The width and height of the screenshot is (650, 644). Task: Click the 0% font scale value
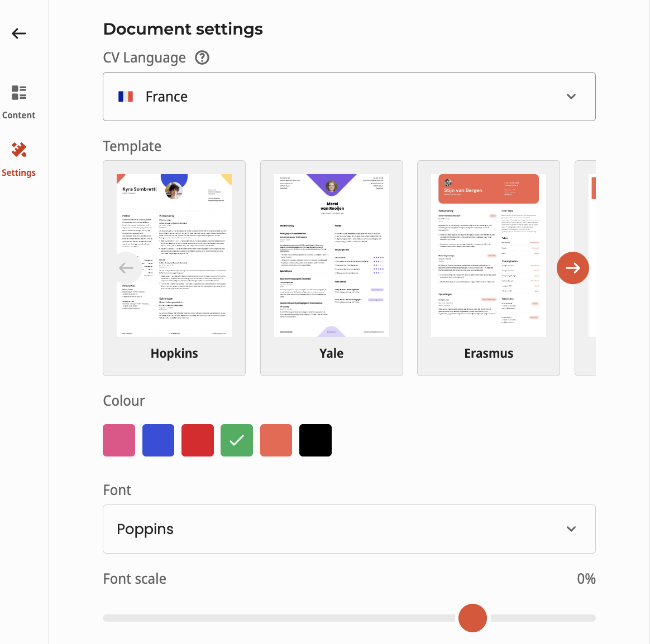click(x=586, y=579)
